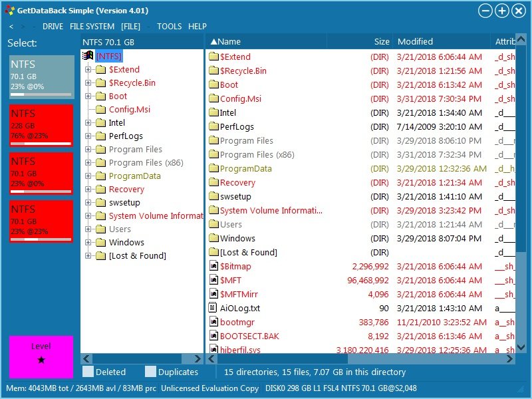Click the Boot folder icon in file list
Image resolution: width=532 pixels, height=399 pixels.
click(213, 84)
